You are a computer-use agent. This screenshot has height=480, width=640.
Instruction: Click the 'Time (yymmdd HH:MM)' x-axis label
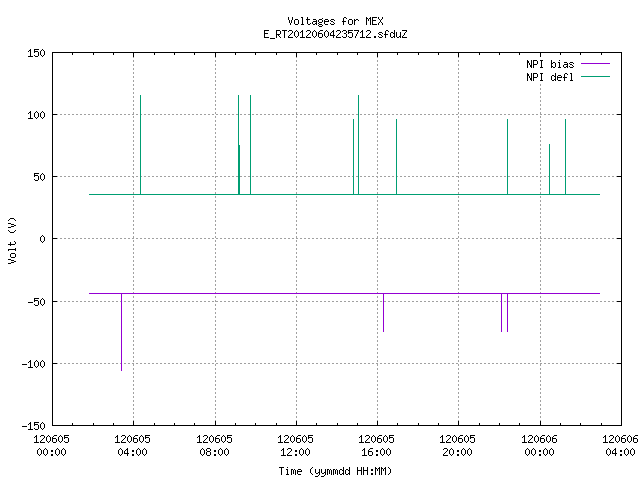(x=335, y=471)
